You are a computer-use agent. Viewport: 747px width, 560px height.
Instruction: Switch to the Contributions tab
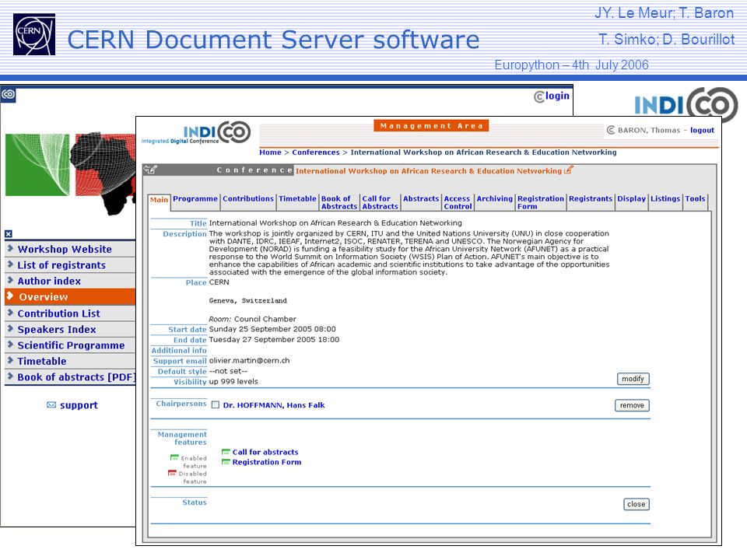tap(248, 198)
